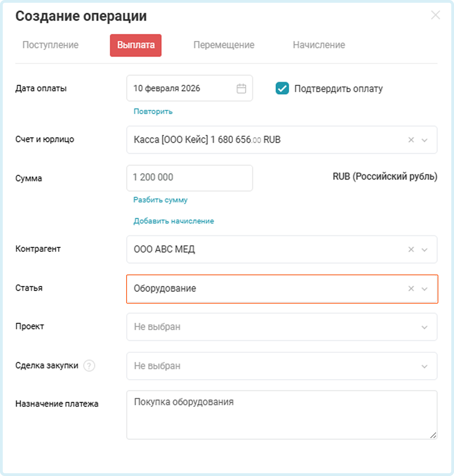This screenshot has height=476, width=454.
Task: Toggle the Подтвердить оплату checkbox
Action: [282, 88]
